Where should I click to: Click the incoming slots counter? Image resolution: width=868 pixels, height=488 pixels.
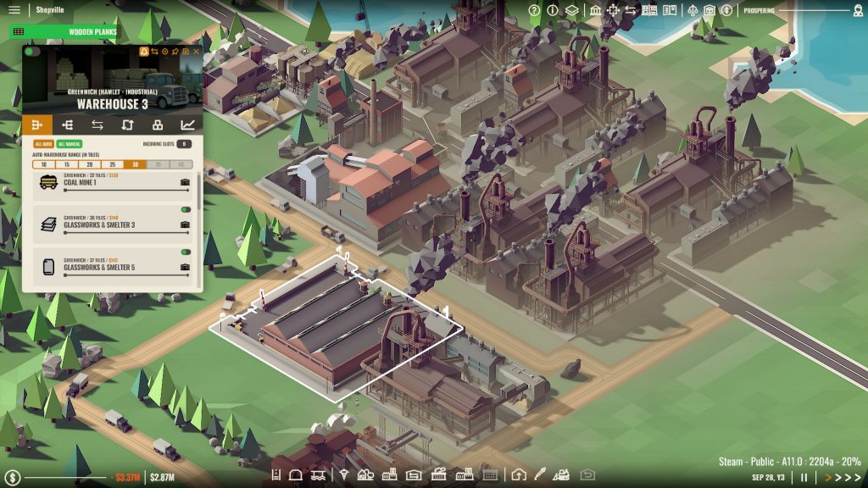pyautogui.click(x=186, y=143)
